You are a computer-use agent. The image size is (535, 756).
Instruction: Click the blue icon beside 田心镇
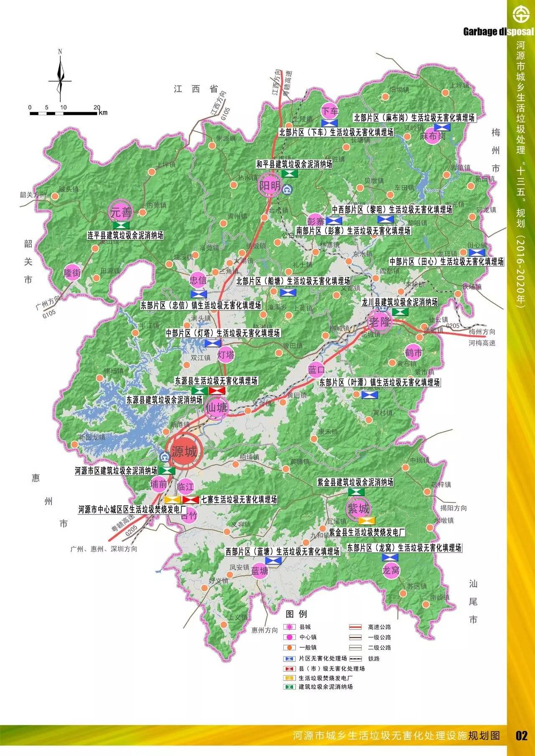point(477,252)
